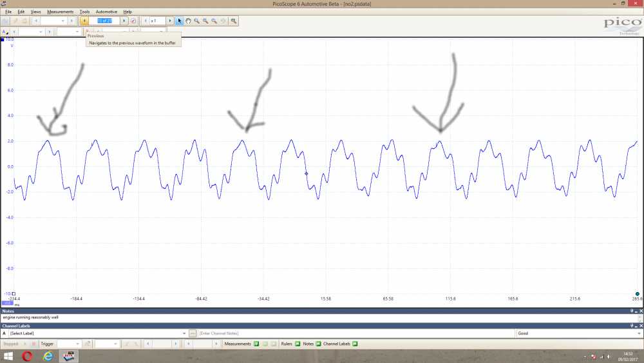Toggle the Notes panel display

click(x=318, y=344)
